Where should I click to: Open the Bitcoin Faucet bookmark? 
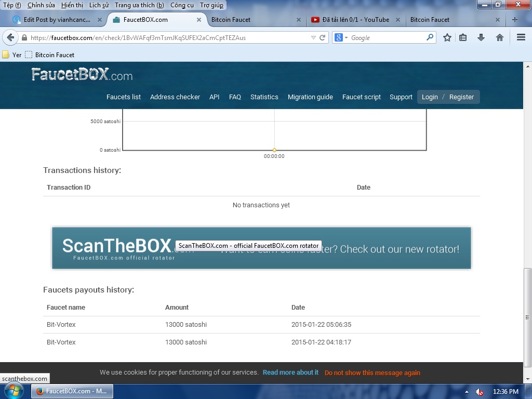pos(50,55)
